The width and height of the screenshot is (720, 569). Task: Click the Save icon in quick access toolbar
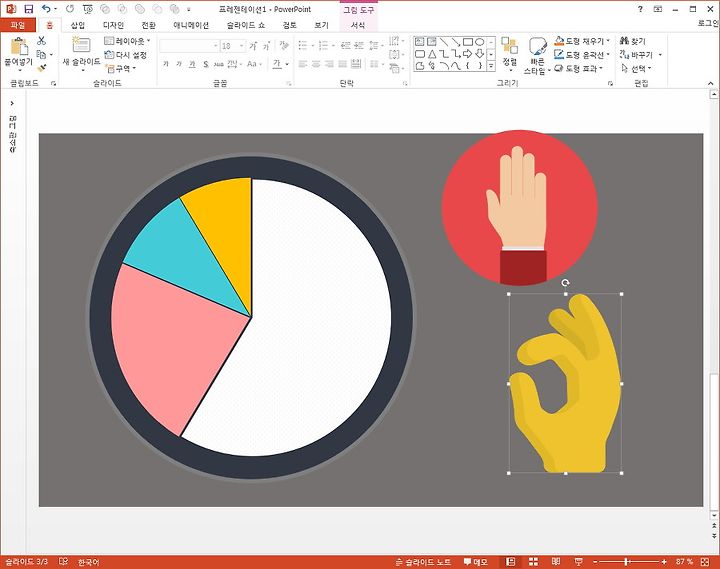pos(28,9)
